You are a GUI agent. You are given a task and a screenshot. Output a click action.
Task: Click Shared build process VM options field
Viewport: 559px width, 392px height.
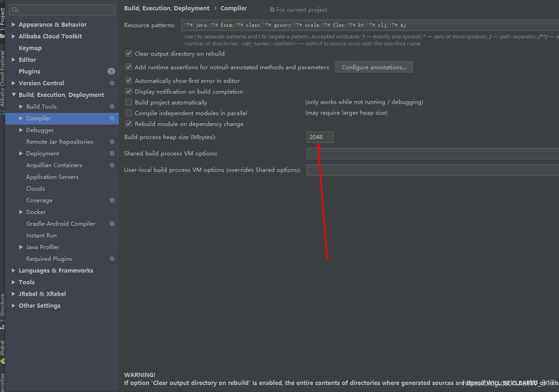(x=433, y=153)
